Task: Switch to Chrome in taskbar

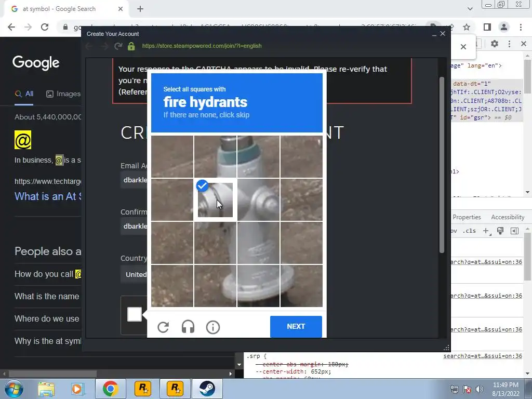Action: pos(110,389)
